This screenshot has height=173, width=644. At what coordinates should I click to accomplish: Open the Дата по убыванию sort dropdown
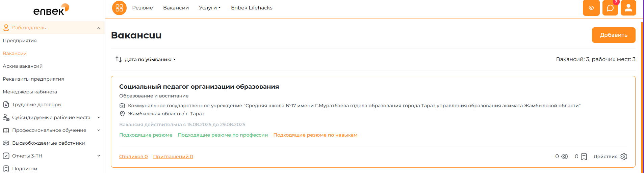[x=146, y=59]
